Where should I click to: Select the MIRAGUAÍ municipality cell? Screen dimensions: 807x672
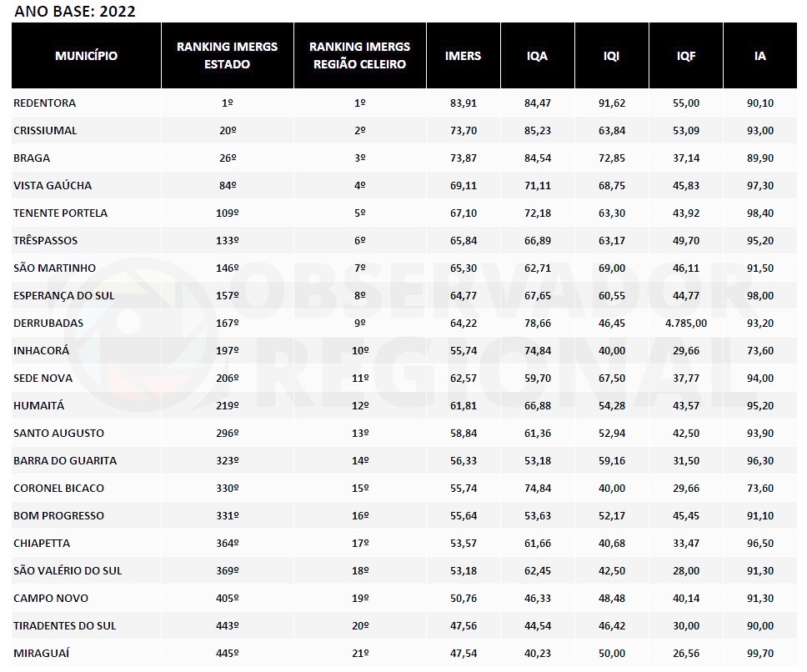click(42, 653)
